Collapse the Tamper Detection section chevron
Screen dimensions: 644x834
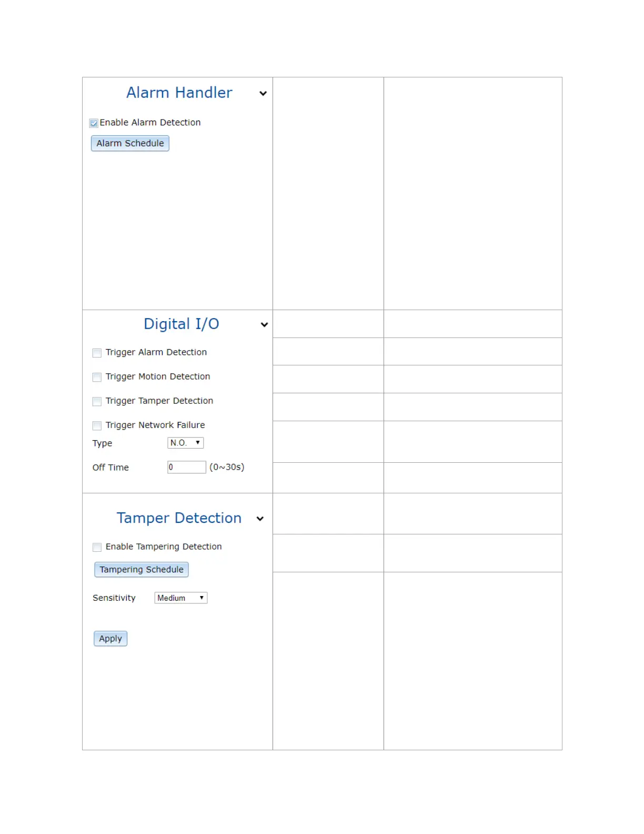click(260, 519)
